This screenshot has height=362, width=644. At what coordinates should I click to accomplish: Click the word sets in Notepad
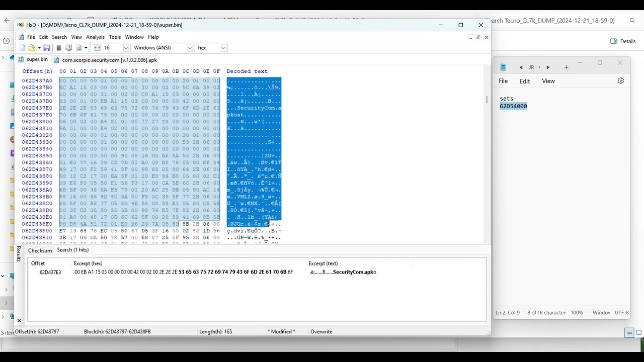pyautogui.click(x=507, y=99)
